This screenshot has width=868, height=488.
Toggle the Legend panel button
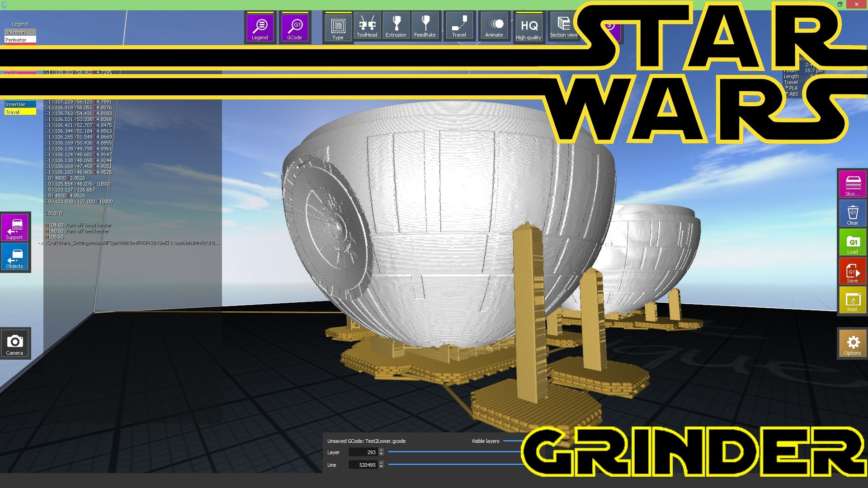tap(260, 27)
